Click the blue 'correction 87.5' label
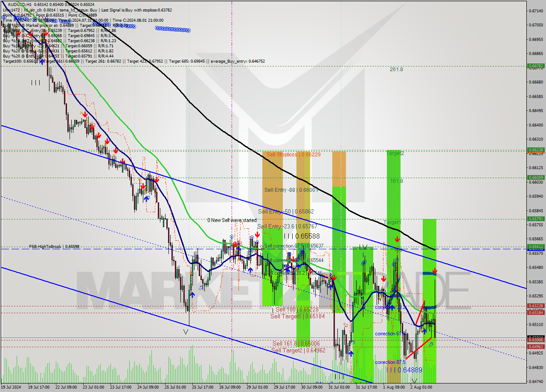546x392 pixels. tap(390, 362)
